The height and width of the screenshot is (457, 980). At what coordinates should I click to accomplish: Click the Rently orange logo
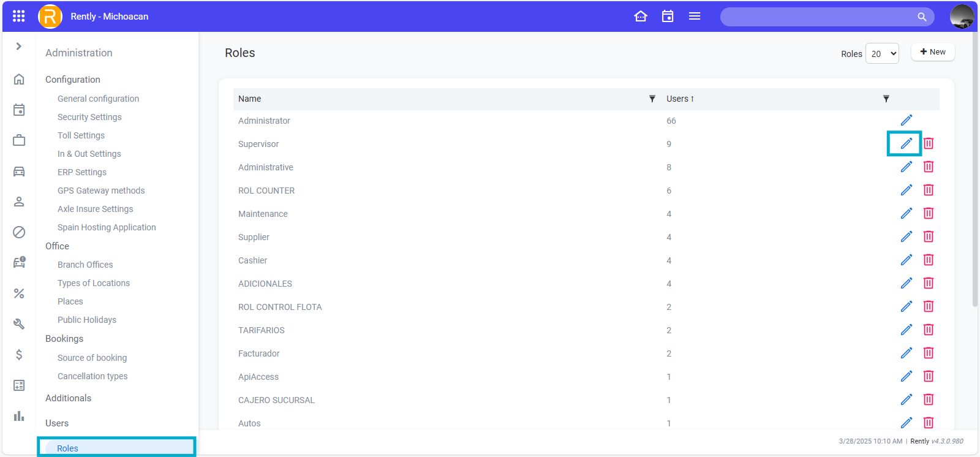[x=50, y=17]
